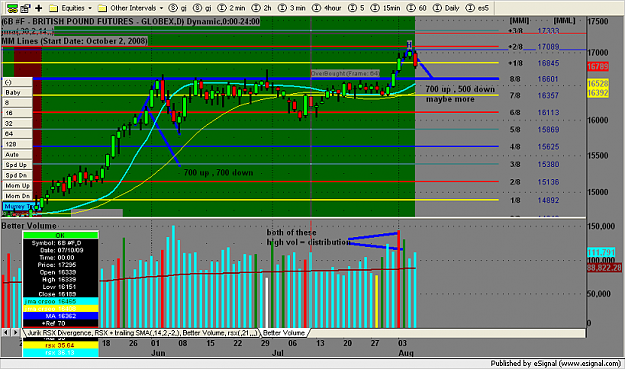Click the red 88,822.28 volume average marker
The height and width of the screenshot is (369, 625).
pyautogui.click(x=604, y=268)
